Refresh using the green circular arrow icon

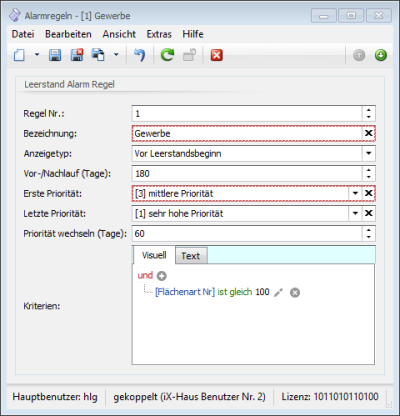167,55
